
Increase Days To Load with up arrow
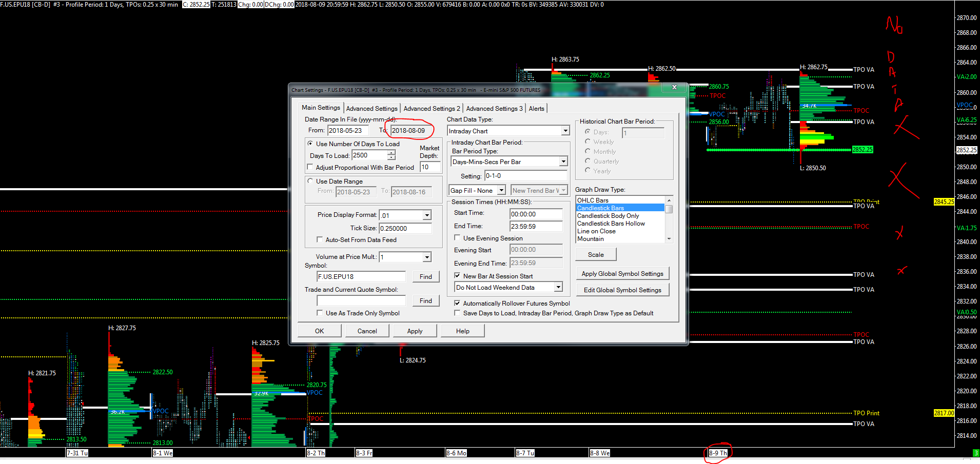[x=391, y=153]
